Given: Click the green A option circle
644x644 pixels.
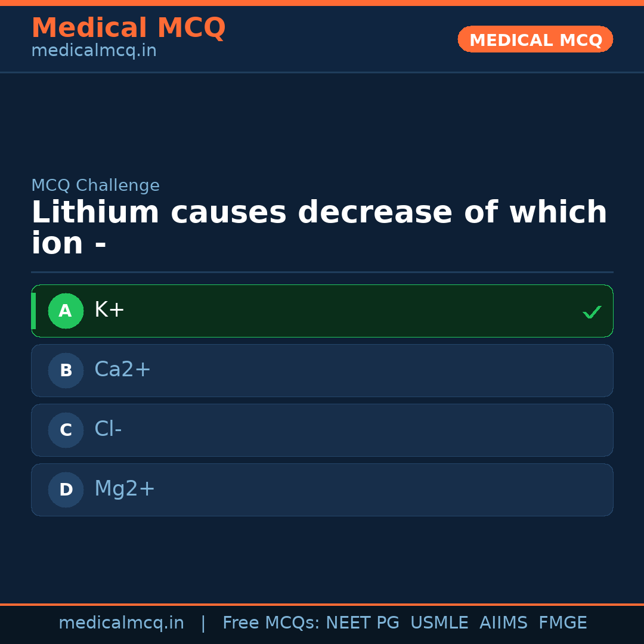Looking at the screenshot, I should click(x=66, y=311).
